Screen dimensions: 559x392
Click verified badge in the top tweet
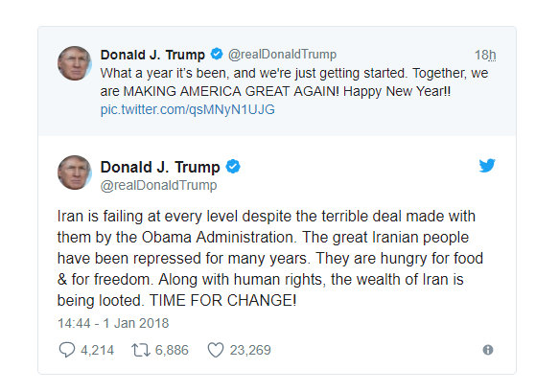217,55
